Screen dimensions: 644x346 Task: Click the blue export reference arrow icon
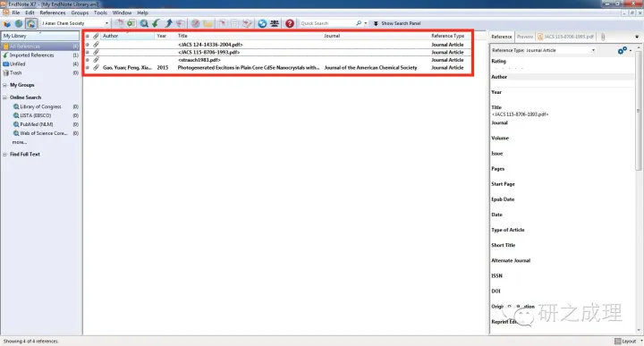pyautogui.click(x=168, y=23)
